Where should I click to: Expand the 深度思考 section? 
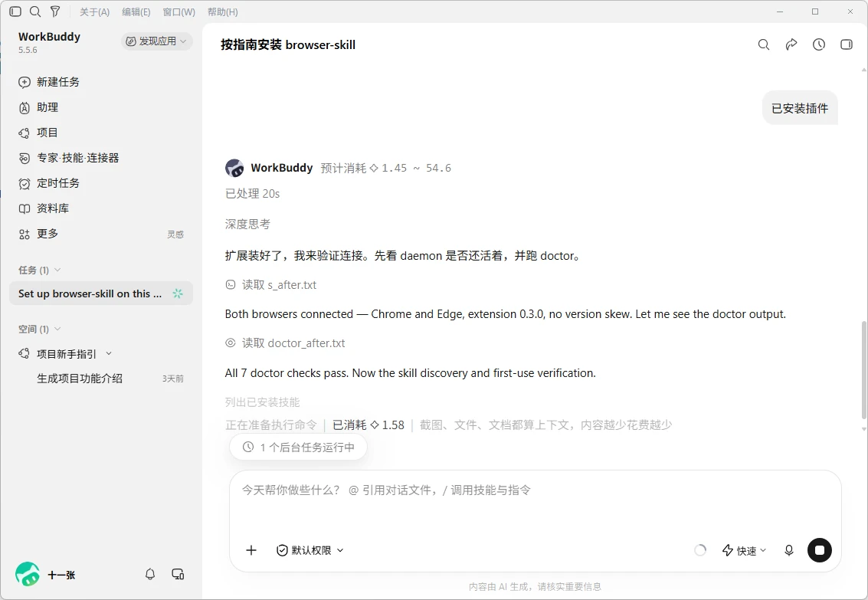248,225
